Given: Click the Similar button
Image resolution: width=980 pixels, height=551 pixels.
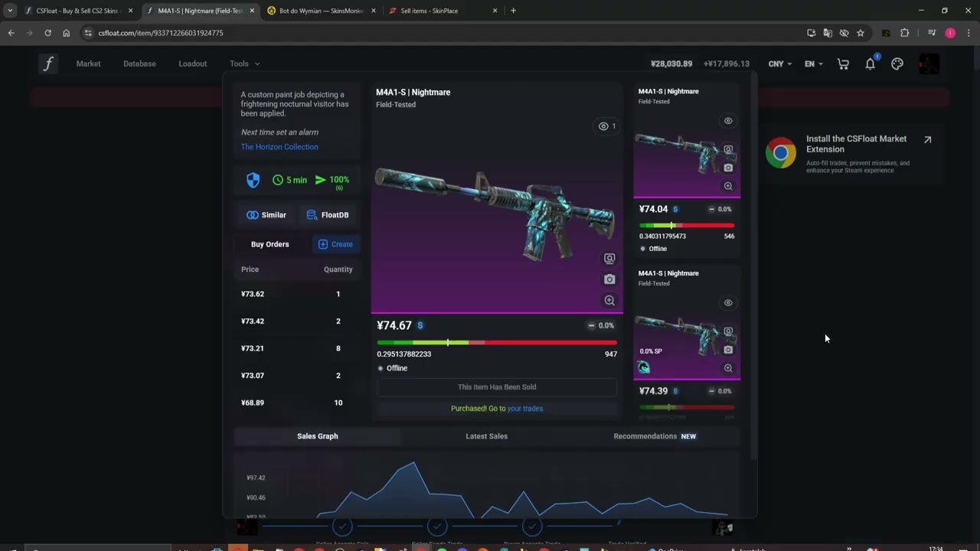Looking at the screenshot, I should [x=266, y=215].
